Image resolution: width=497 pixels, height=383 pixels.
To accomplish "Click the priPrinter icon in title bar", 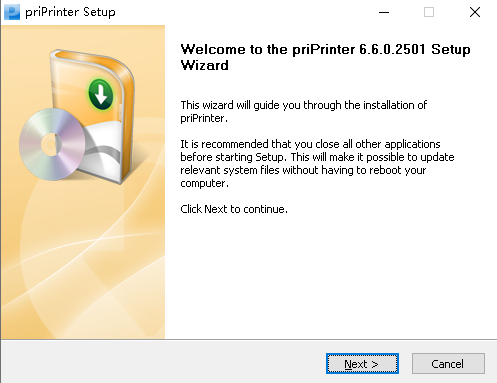I will (12, 12).
